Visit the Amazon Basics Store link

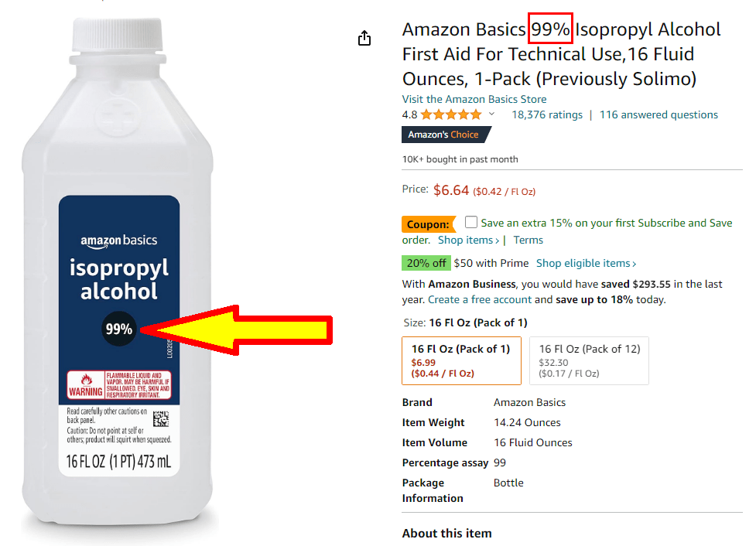pyautogui.click(x=474, y=99)
